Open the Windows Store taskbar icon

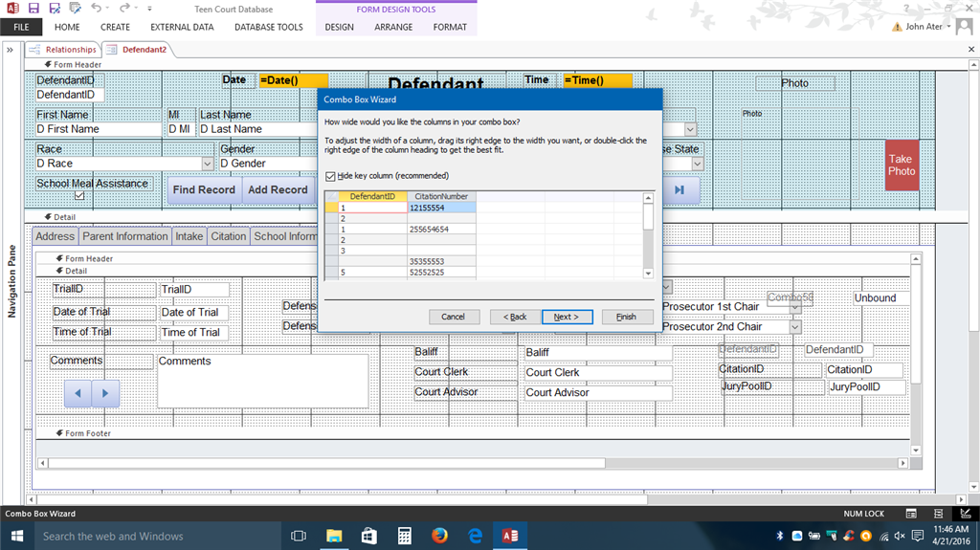click(369, 536)
